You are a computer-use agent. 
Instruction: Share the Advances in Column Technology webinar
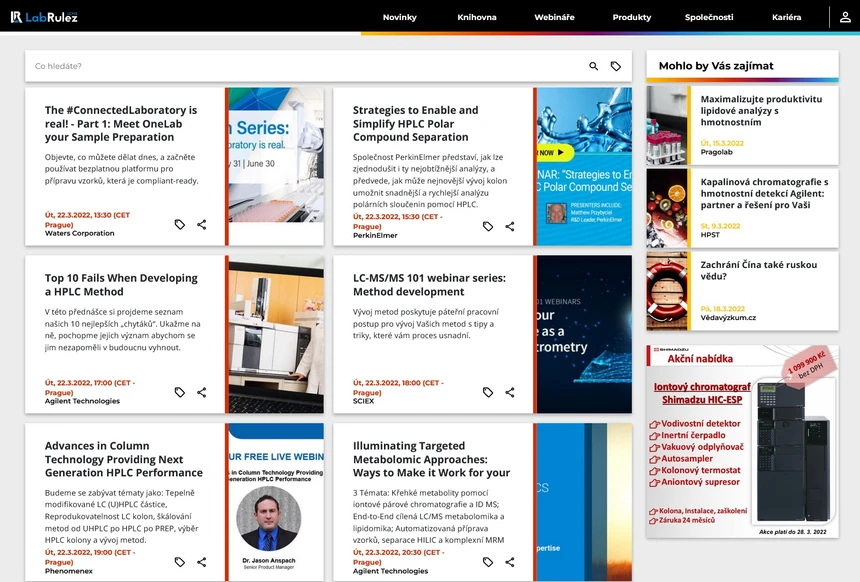pyautogui.click(x=202, y=562)
